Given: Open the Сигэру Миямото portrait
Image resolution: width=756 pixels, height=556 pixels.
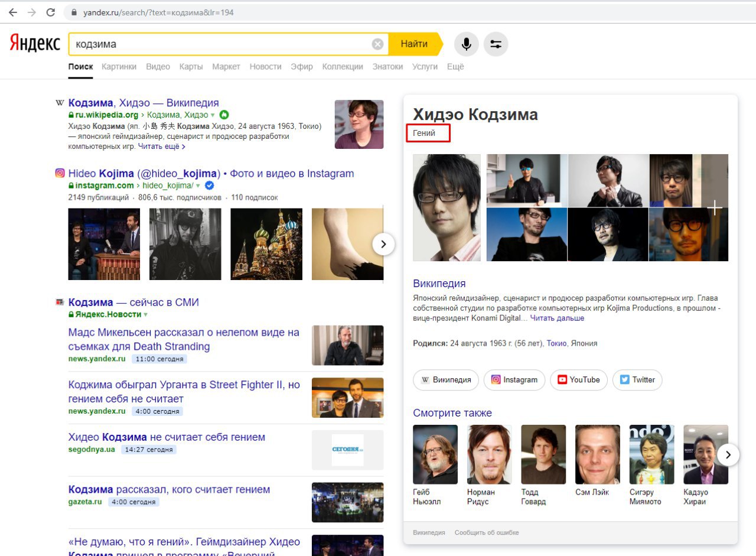Looking at the screenshot, I should pos(651,454).
